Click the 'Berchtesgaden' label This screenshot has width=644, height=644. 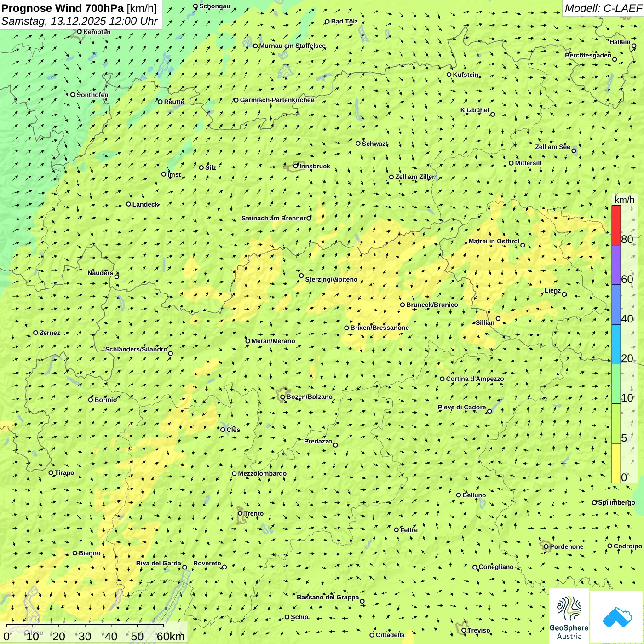588,55
